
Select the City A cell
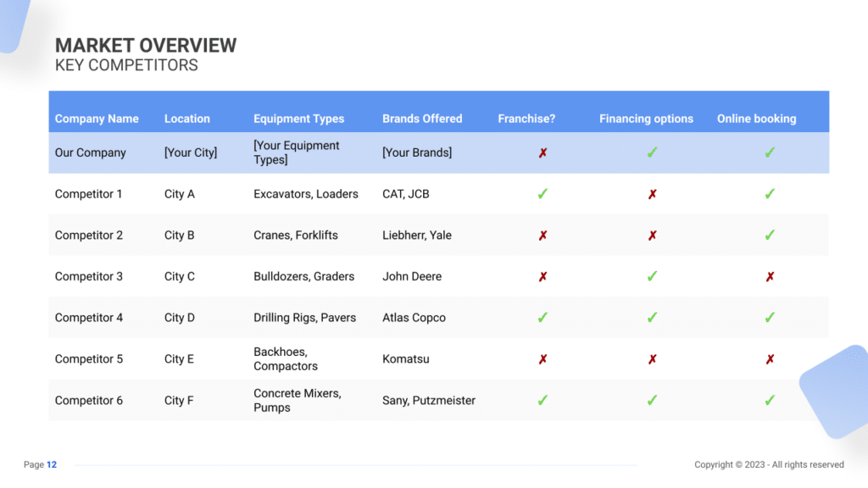tap(180, 194)
